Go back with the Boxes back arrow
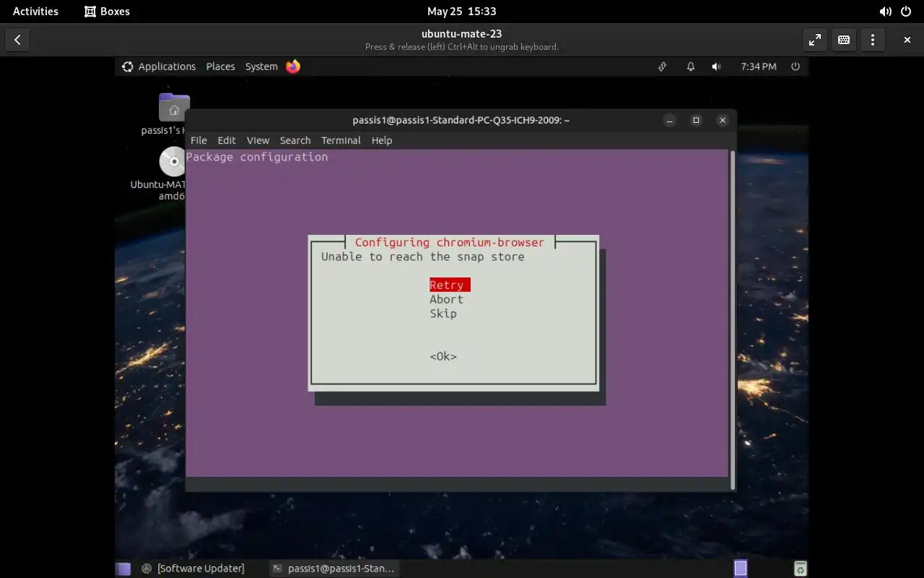The width and height of the screenshot is (924, 578). [17, 40]
